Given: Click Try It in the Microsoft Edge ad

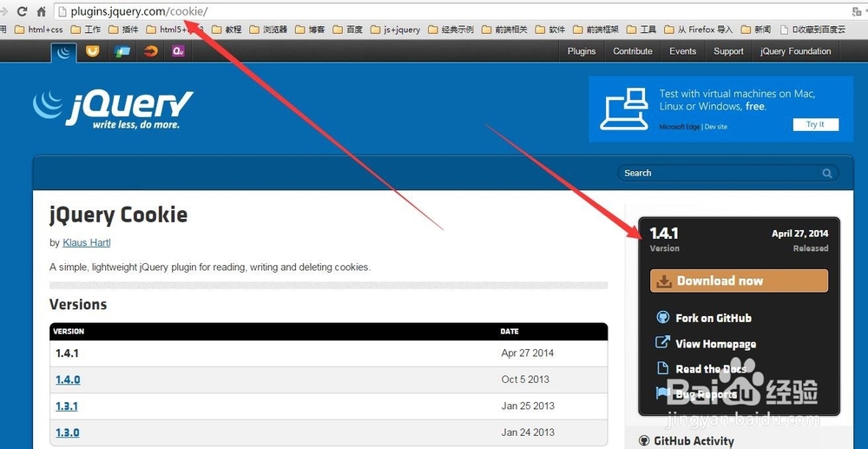Looking at the screenshot, I should click(815, 124).
